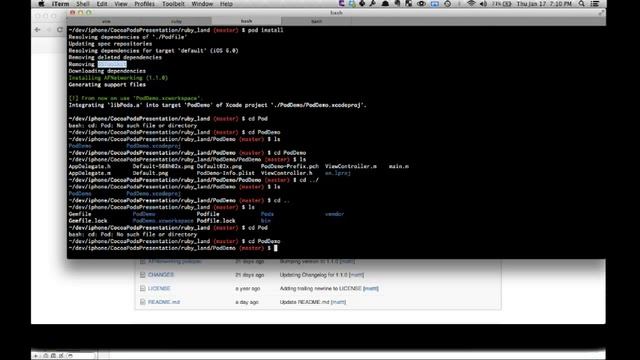The height and width of the screenshot is (360, 640).
Task: Click the browser back arrow button
Action: (38, 30)
